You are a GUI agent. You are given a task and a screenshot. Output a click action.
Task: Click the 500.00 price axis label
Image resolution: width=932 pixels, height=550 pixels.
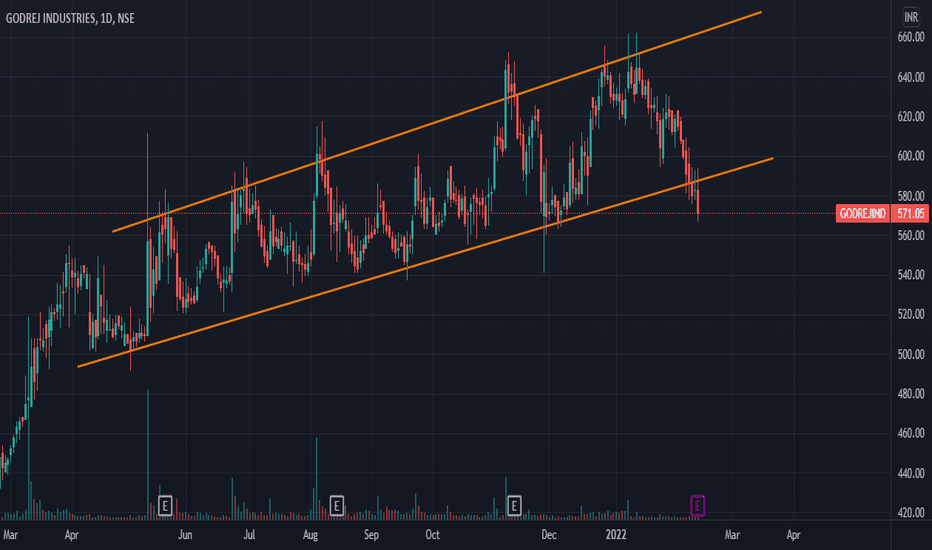[x=911, y=354]
